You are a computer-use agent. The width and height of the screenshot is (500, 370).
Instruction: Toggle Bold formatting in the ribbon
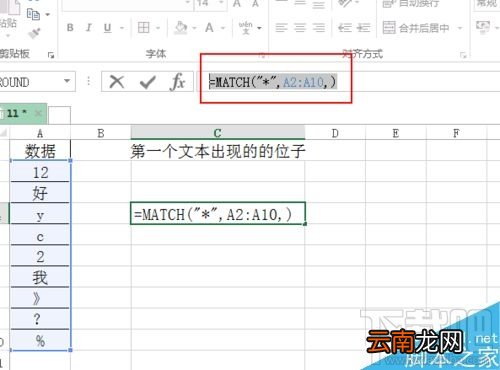[x=70, y=28]
